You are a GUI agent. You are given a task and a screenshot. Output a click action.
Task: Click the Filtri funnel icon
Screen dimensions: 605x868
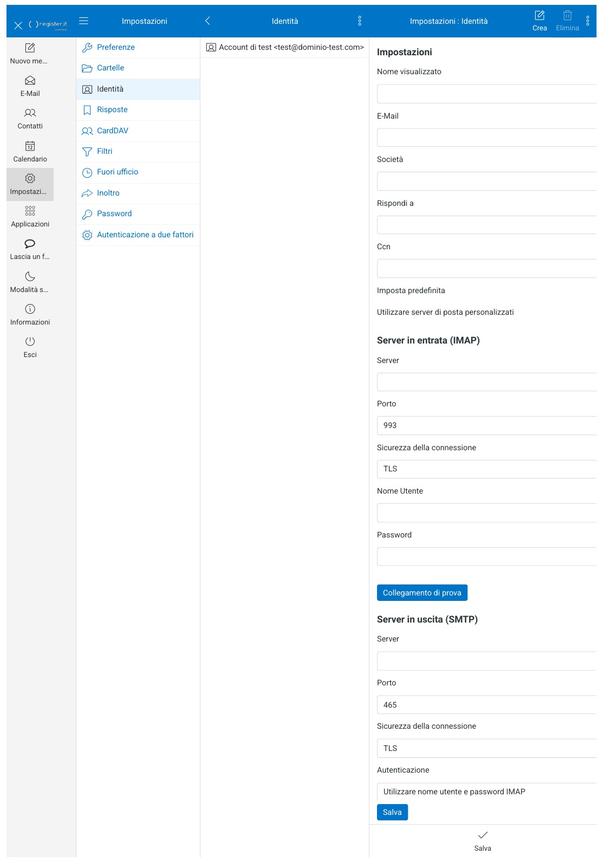87,152
